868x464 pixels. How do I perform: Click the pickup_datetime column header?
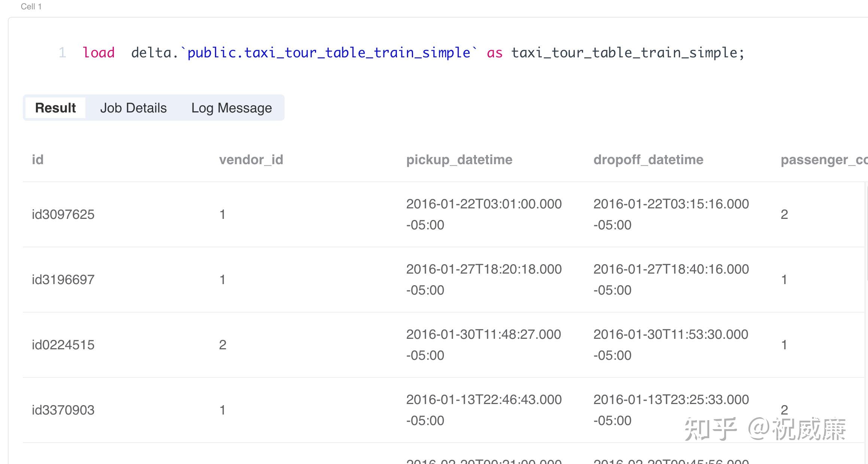tap(459, 160)
